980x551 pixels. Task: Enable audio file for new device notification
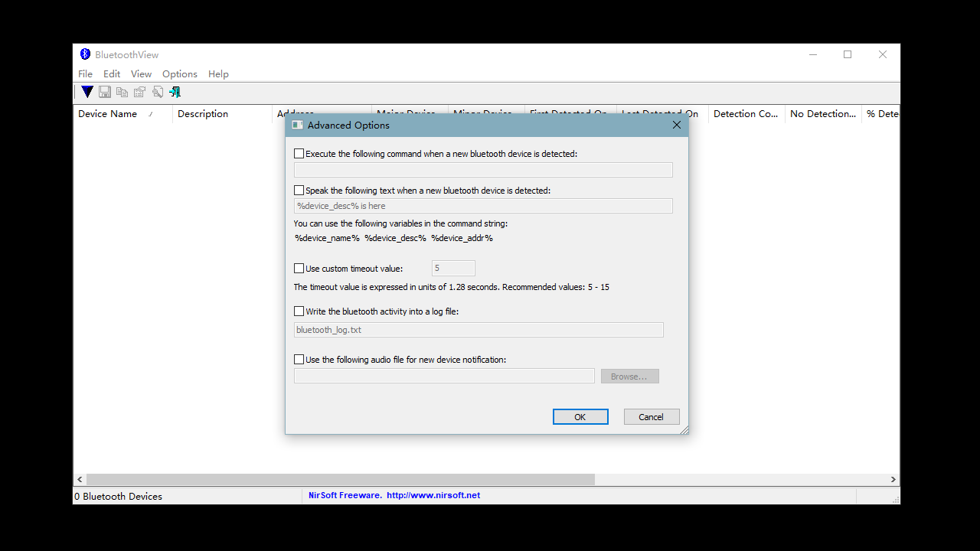point(299,359)
